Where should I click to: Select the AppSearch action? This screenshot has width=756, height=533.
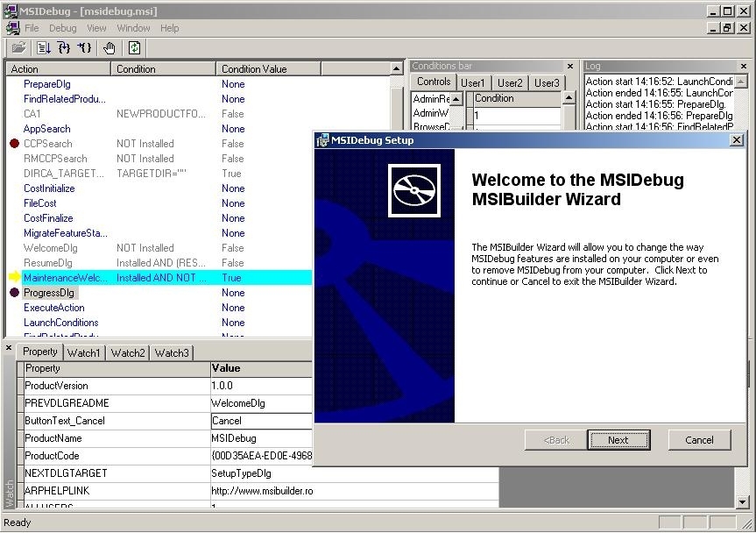(46, 129)
